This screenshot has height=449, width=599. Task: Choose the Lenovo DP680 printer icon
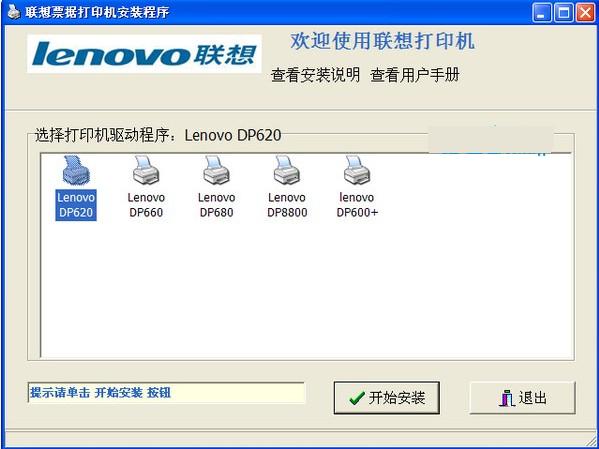click(x=216, y=170)
